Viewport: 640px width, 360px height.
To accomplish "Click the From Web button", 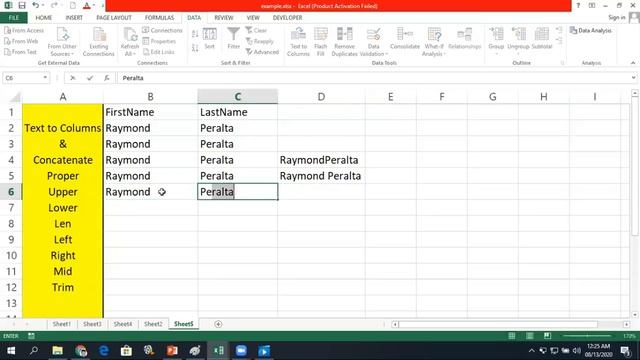I will 21,41.
